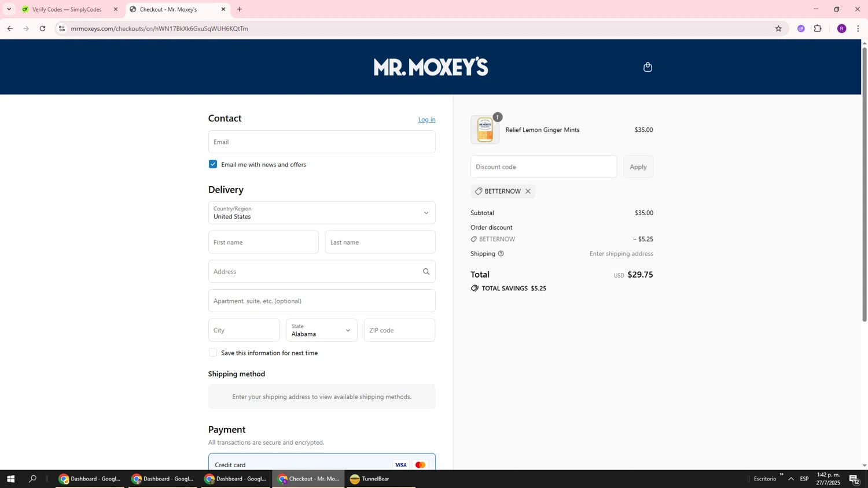Open a new browser tab

240,9
